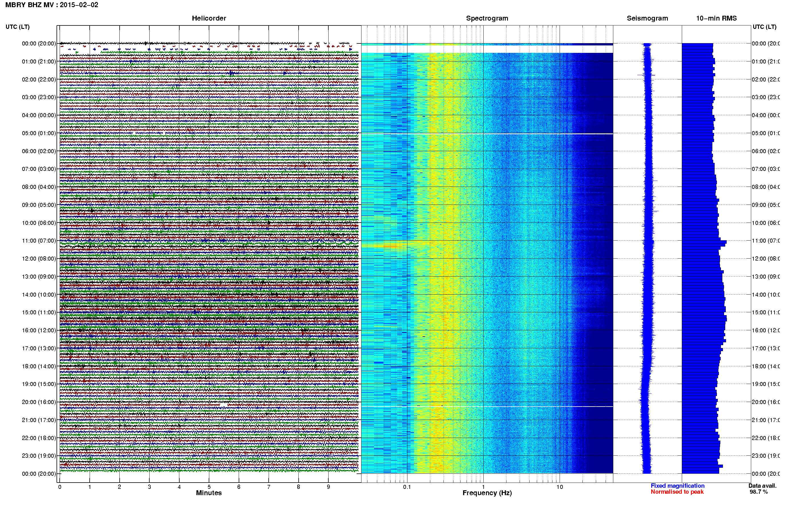812x508 pixels.
Task: Click the '22:00 (18:00)' left time label
Action: (x=39, y=438)
